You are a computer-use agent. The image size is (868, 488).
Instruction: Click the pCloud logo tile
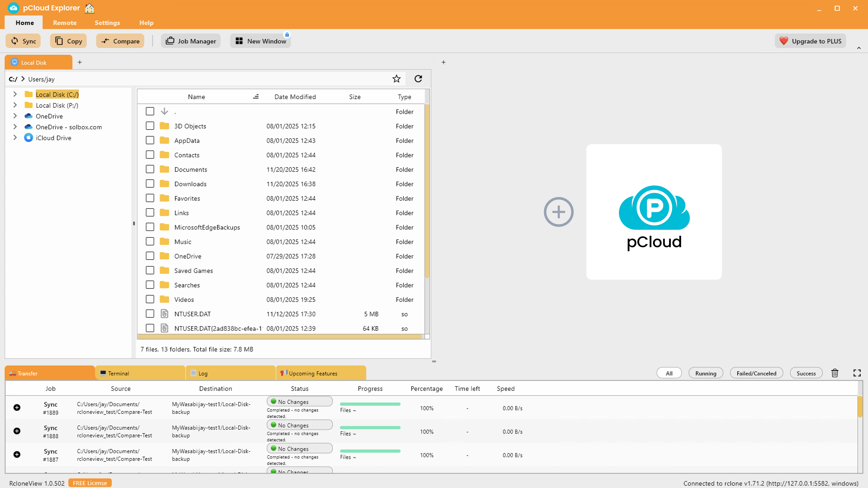point(654,212)
